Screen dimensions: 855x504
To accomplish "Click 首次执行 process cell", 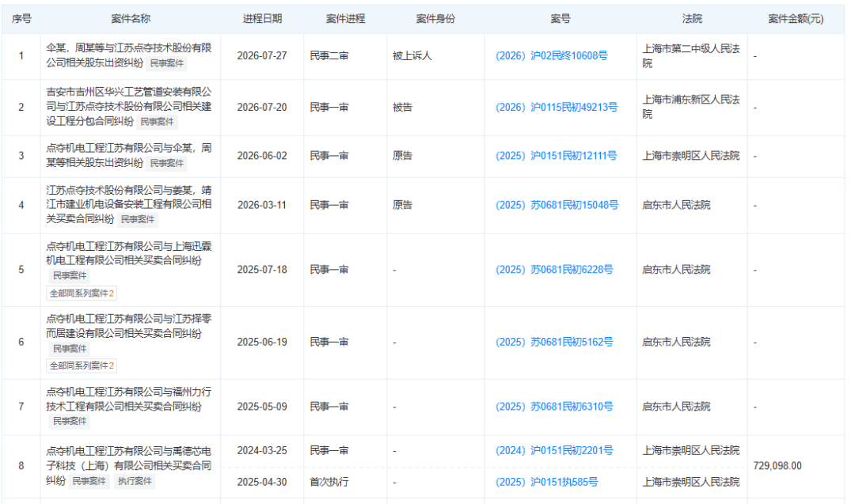I will pos(329,482).
